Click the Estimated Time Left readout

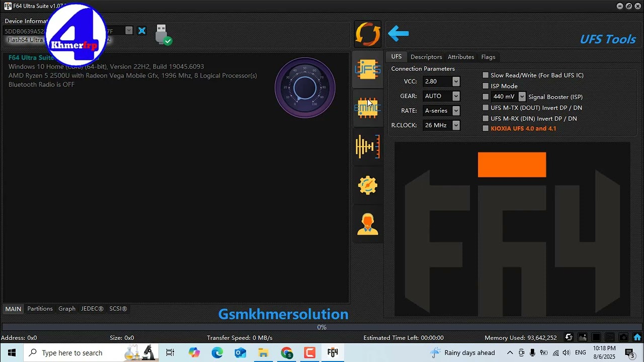pos(404,338)
